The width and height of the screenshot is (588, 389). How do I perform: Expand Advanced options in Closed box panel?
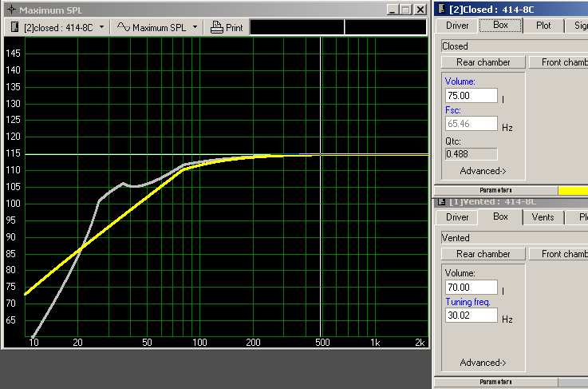tap(483, 171)
